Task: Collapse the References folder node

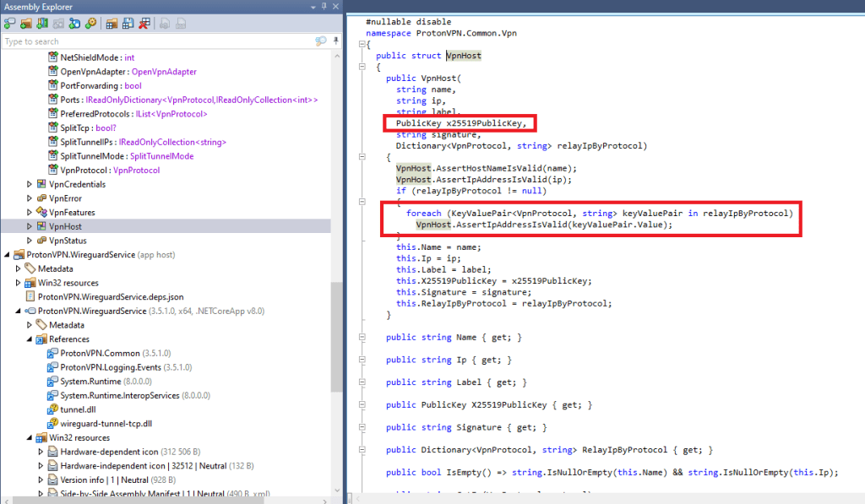Action: click(30, 339)
